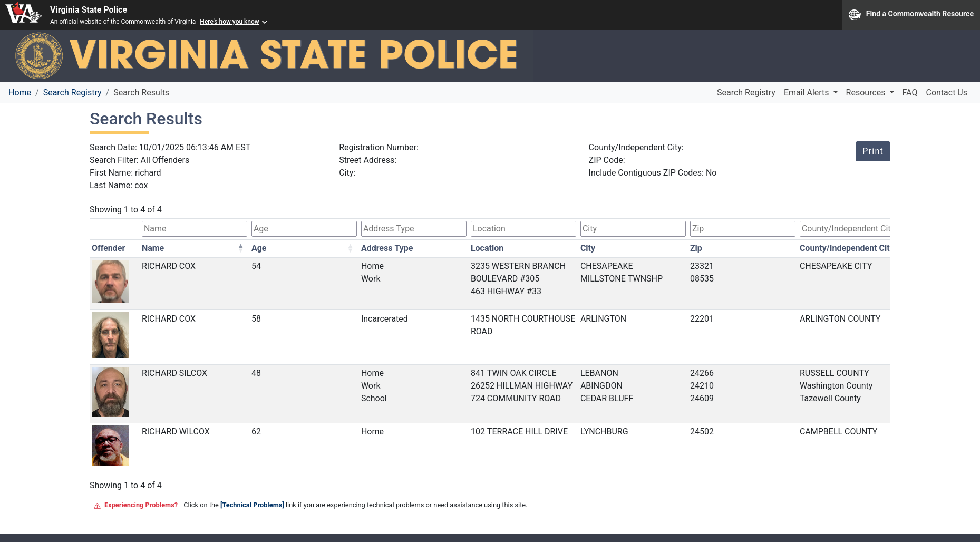Sort results by Name column arrow
Screen dimensions: 980x542
(x=240, y=248)
